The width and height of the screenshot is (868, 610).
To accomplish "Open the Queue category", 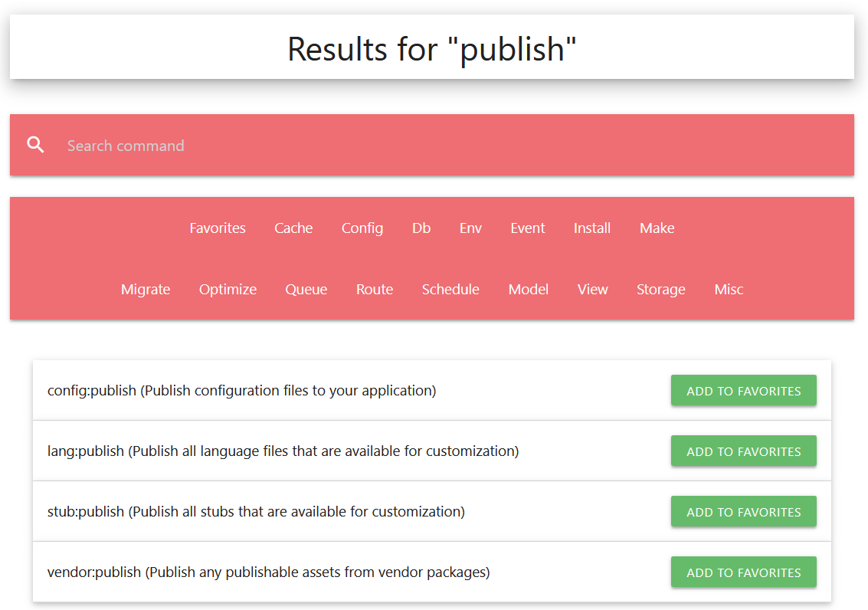I will [306, 290].
